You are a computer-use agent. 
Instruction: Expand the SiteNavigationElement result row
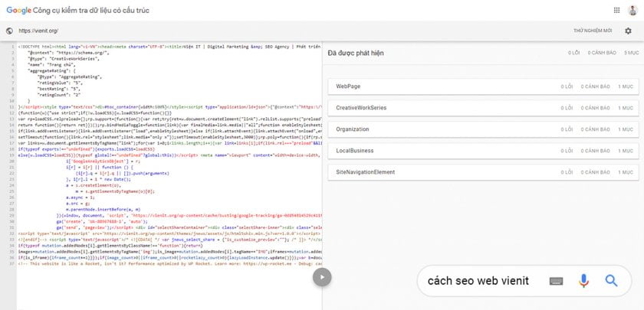483,172
